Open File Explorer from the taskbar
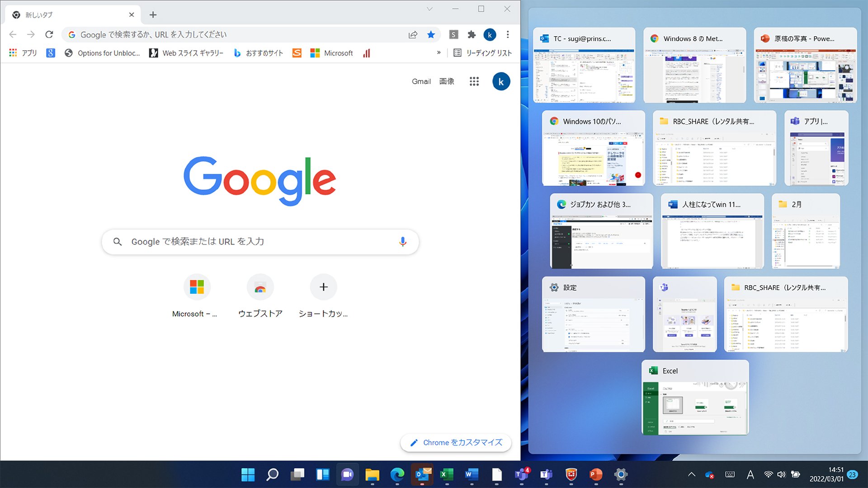Viewport: 868px width, 488px height. click(x=372, y=474)
